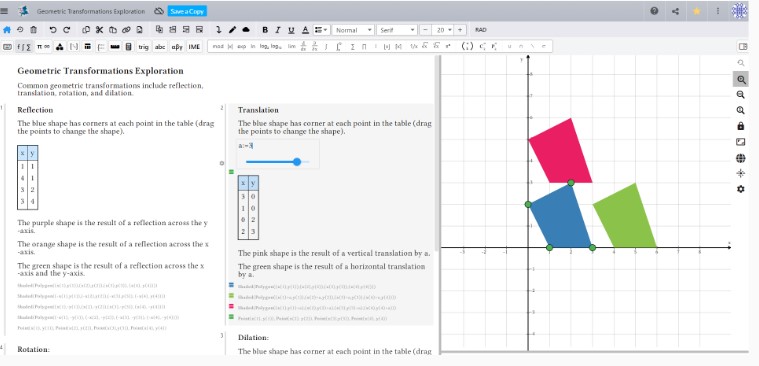
Task: Click the trash delete icon
Action: 33,30
